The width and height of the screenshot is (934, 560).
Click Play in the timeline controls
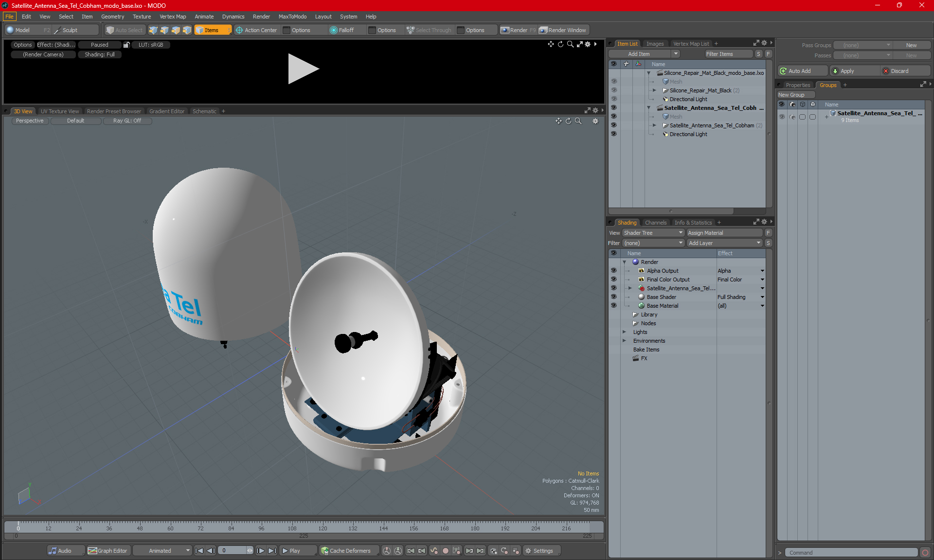point(297,551)
